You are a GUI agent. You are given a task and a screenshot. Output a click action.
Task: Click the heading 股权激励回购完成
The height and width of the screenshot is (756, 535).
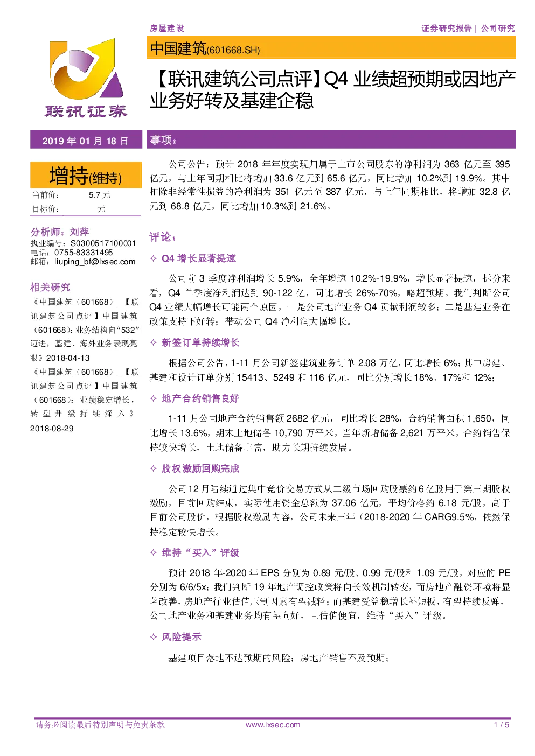pos(200,468)
